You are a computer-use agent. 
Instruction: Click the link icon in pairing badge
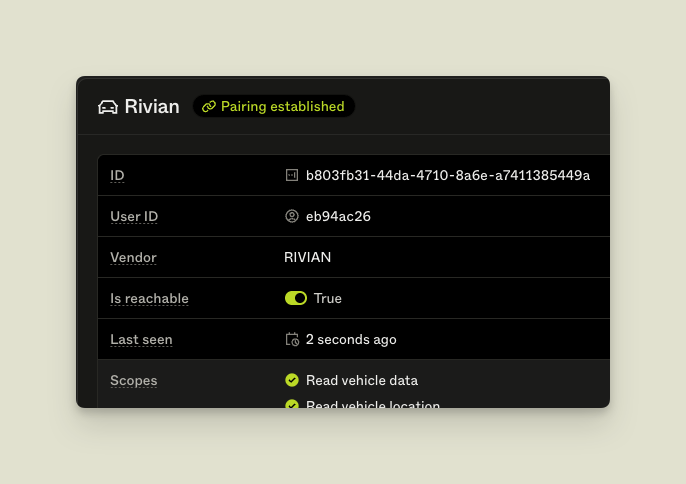[209, 107]
